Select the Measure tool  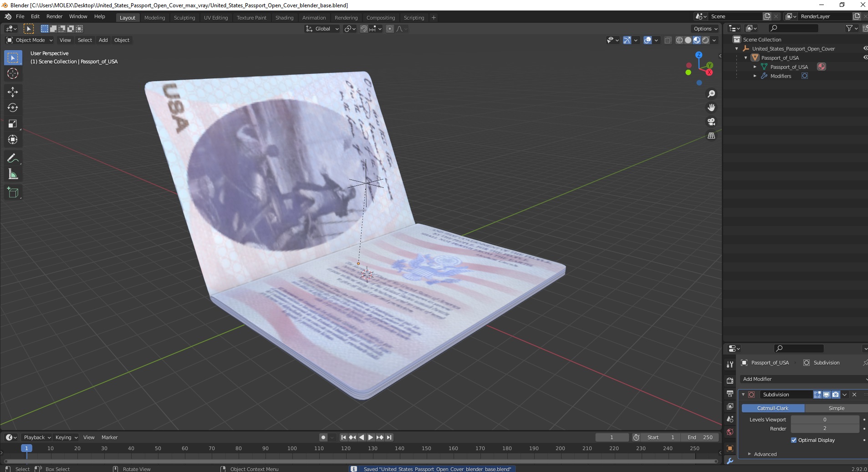pos(13,174)
